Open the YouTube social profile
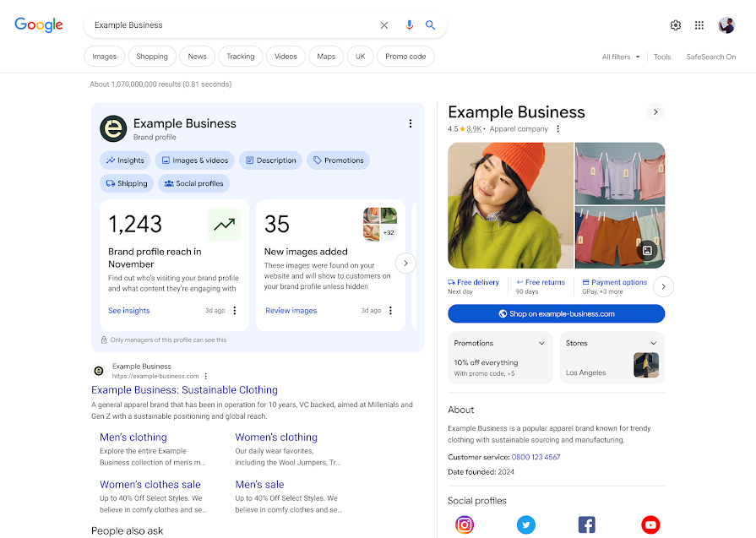The height and width of the screenshot is (538, 756). pos(650,524)
